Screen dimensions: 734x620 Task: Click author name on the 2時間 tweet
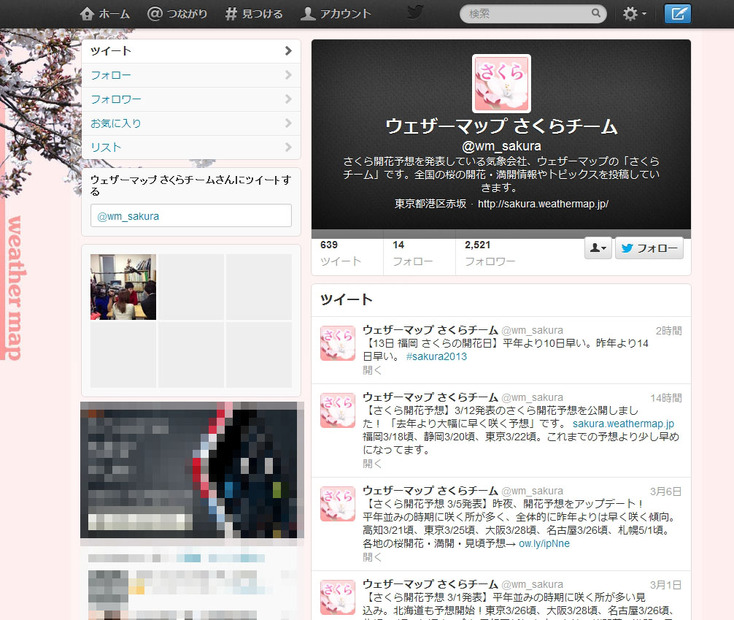point(430,330)
